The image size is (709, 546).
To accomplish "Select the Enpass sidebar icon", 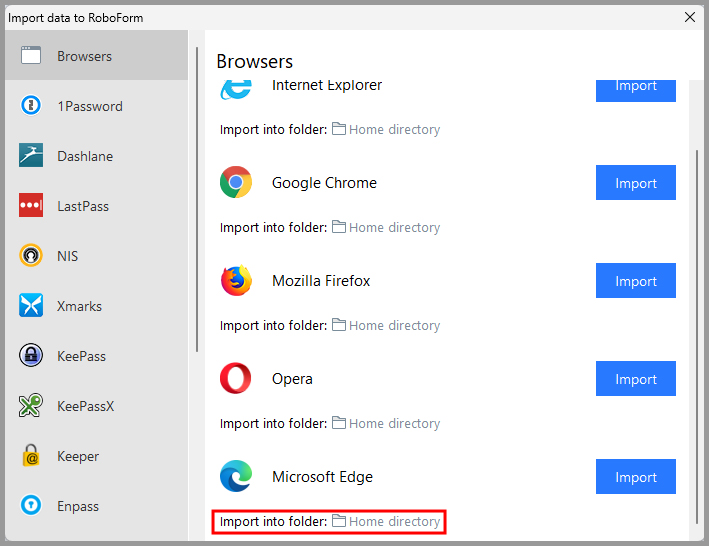I will coord(31,506).
